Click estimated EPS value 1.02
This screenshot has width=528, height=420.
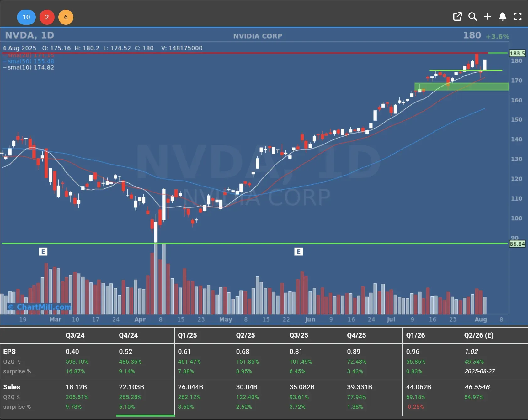tap(471, 352)
